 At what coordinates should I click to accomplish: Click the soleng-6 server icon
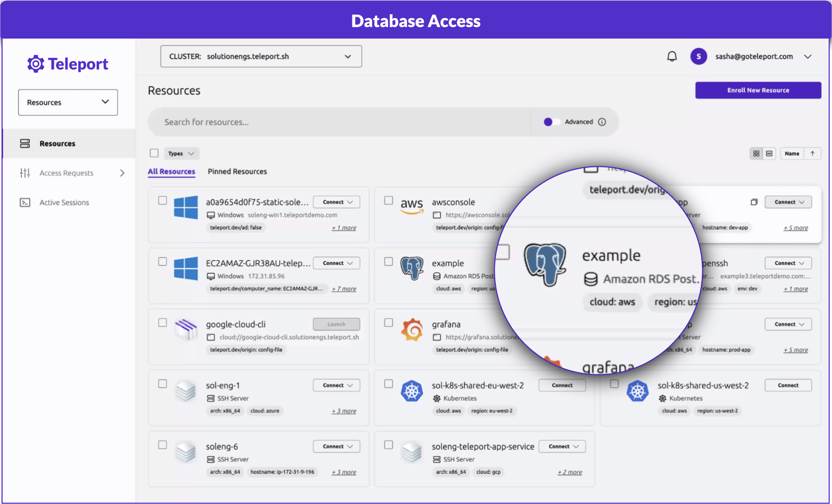(186, 452)
